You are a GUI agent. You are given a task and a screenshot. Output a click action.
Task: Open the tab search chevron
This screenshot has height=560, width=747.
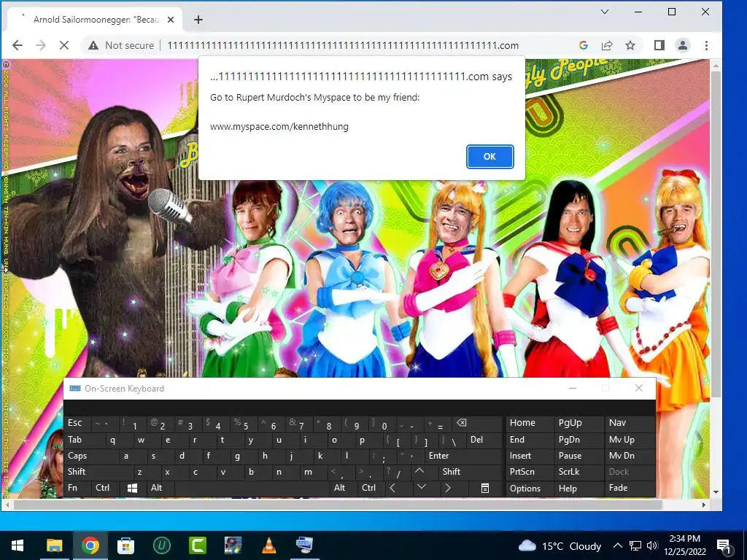(x=605, y=12)
